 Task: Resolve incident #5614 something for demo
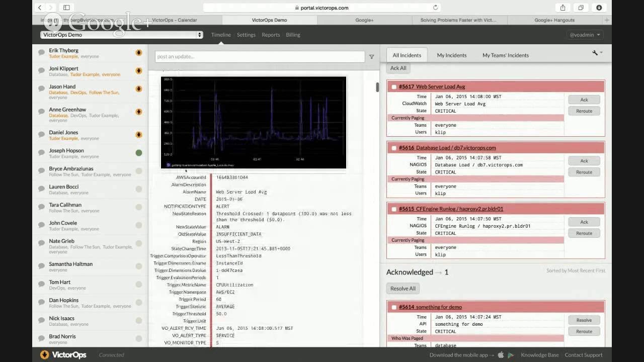tap(584, 320)
